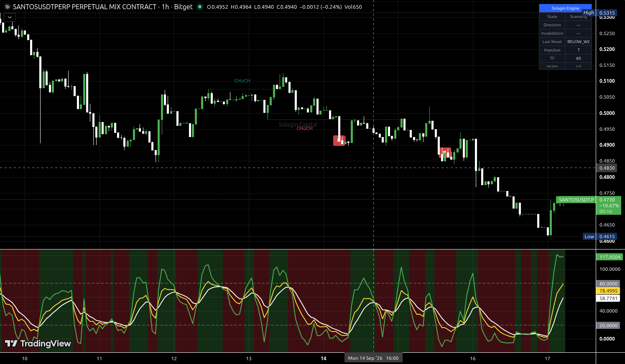The image size is (625, 364).
Task: Click the Solagin Engine table header
Action: (565, 8)
